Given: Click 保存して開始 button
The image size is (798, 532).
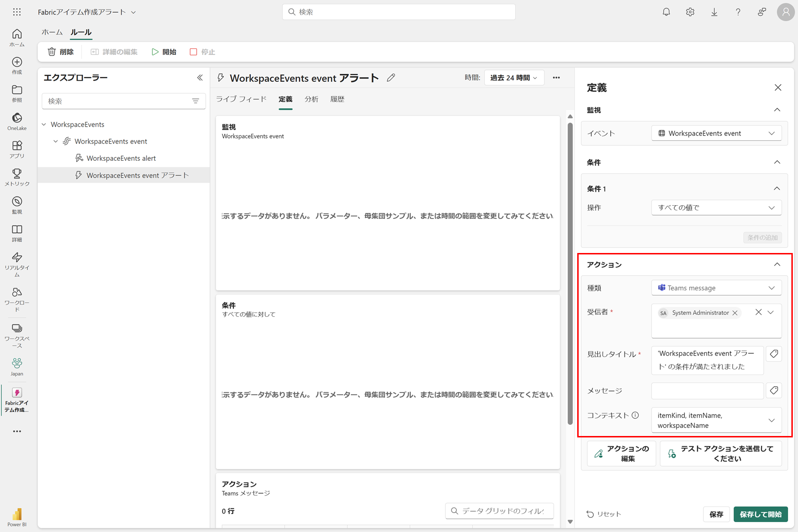Looking at the screenshot, I should (x=761, y=514).
